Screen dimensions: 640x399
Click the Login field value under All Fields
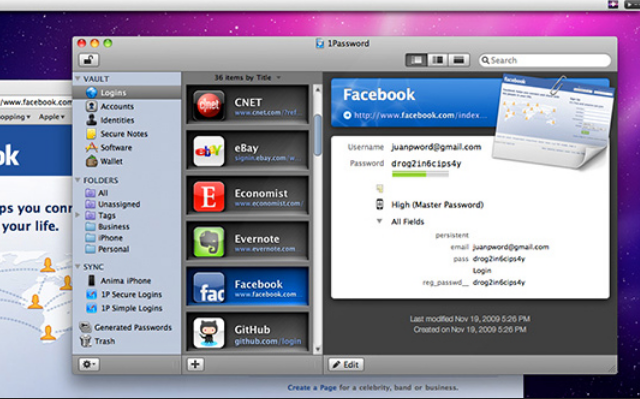pyautogui.click(x=482, y=270)
